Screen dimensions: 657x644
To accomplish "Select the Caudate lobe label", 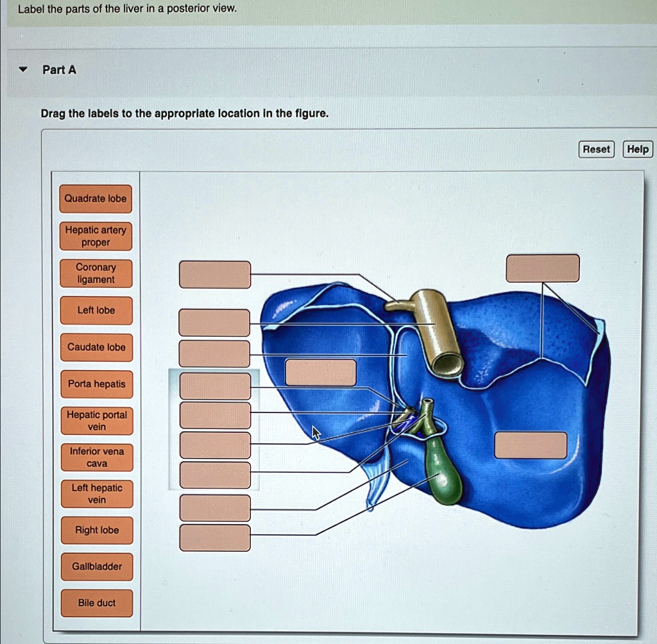I will tap(96, 347).
